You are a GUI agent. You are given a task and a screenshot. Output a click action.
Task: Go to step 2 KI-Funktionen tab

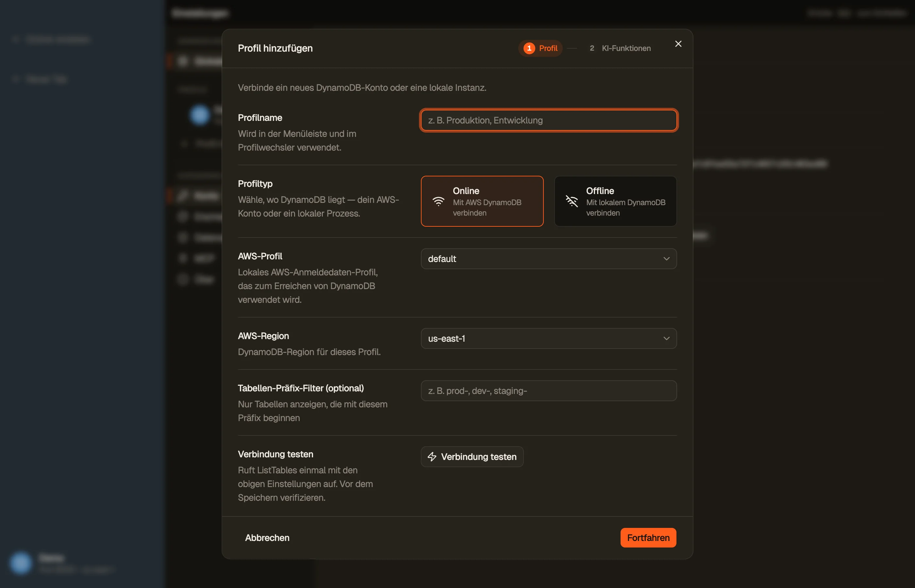pyautogui.click(x=620, y=48)
